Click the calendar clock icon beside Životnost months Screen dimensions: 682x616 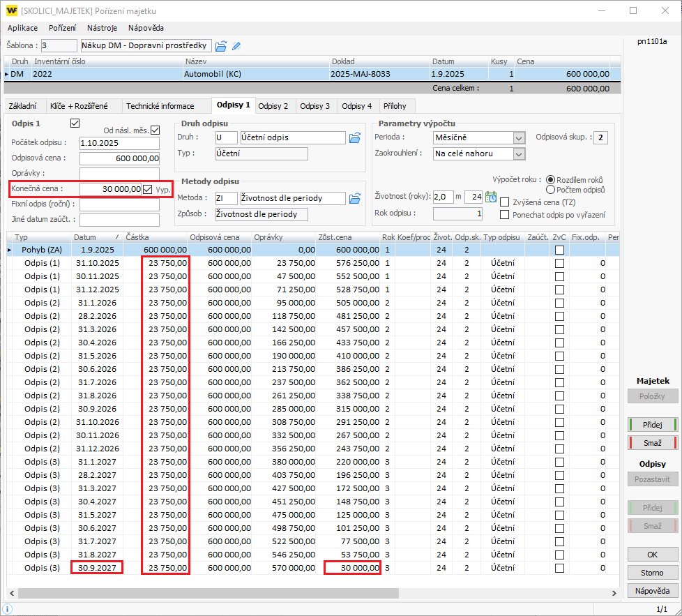[x=491, y=197]
